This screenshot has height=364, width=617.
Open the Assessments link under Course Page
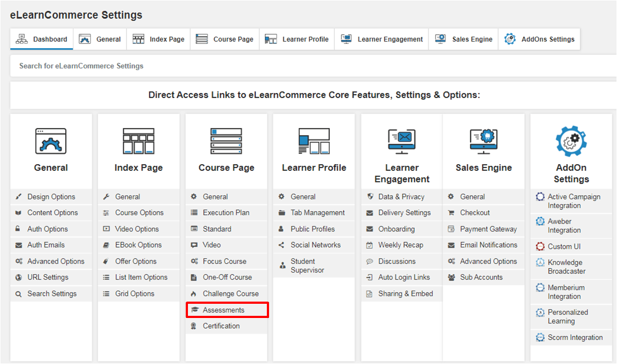tap(224, 310)
